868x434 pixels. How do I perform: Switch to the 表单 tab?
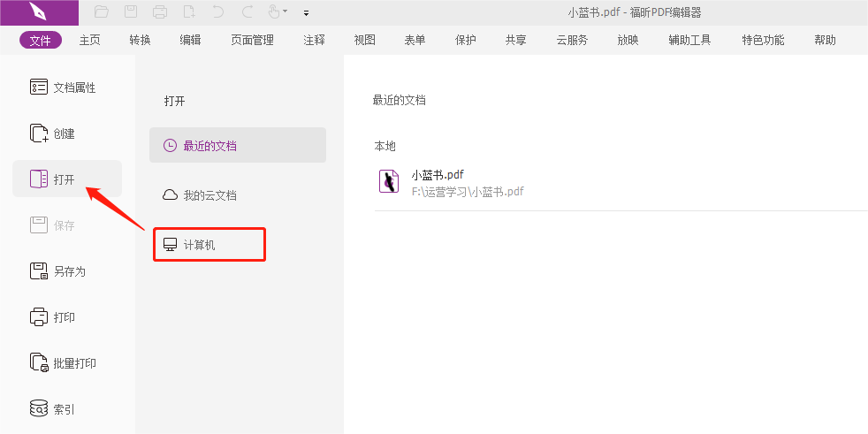(415, 41)
